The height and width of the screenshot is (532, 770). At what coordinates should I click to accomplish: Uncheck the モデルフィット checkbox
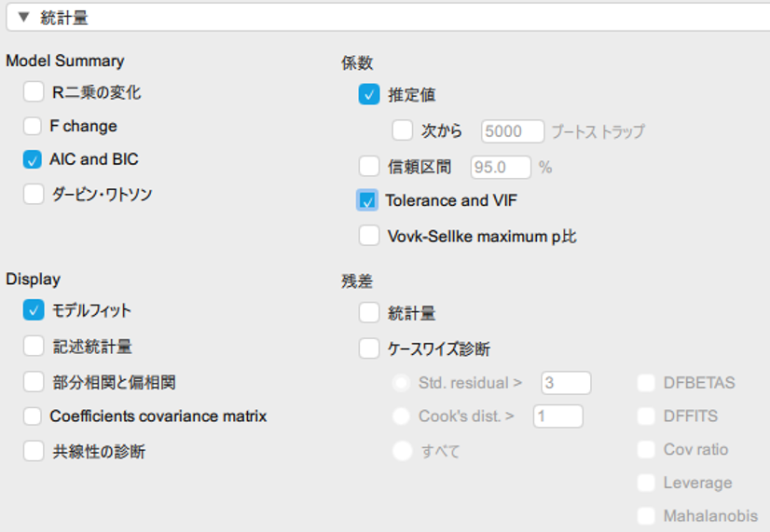coord(34,310)
